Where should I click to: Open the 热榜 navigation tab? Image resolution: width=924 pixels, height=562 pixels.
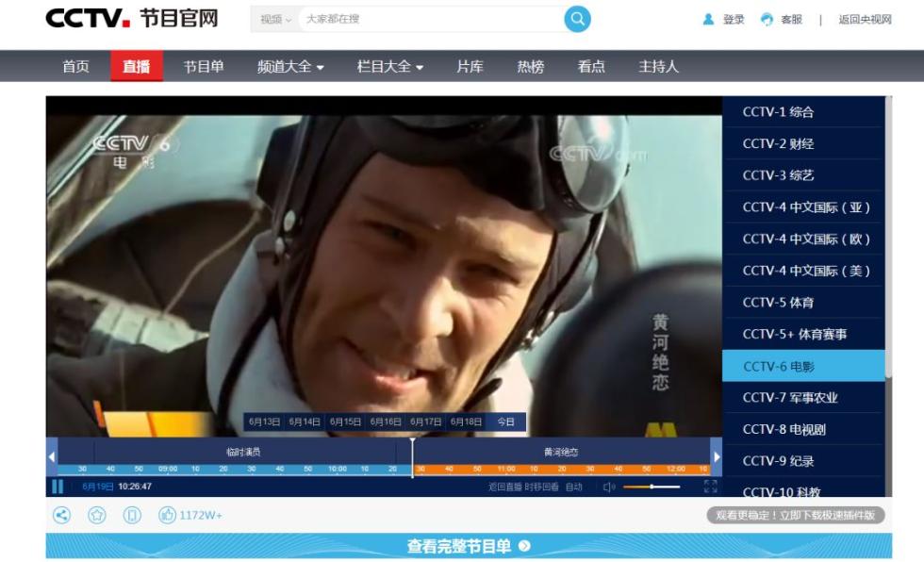point(530,67)
